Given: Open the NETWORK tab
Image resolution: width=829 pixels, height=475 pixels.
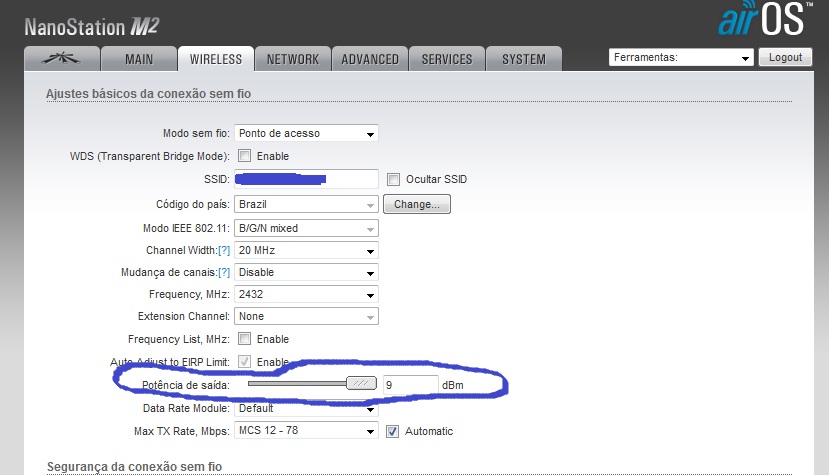Looking at the screenshot, I should (x=292, y=59).
